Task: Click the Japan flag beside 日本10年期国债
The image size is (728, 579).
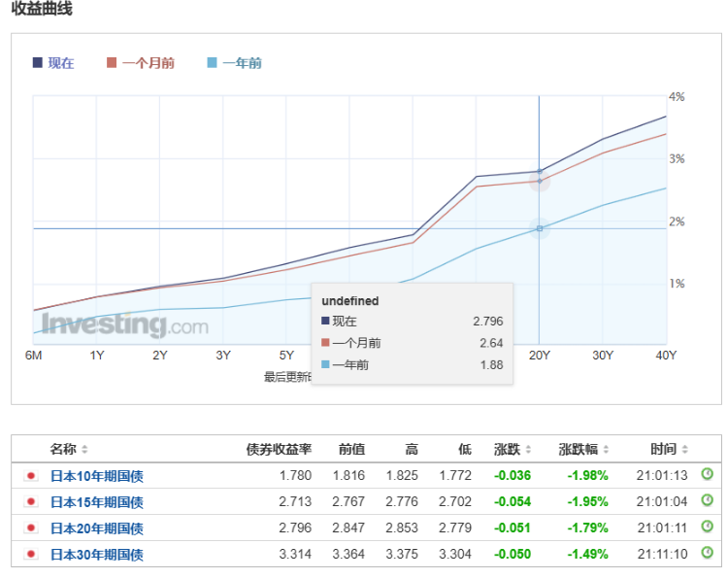Action: pos(31,476)
